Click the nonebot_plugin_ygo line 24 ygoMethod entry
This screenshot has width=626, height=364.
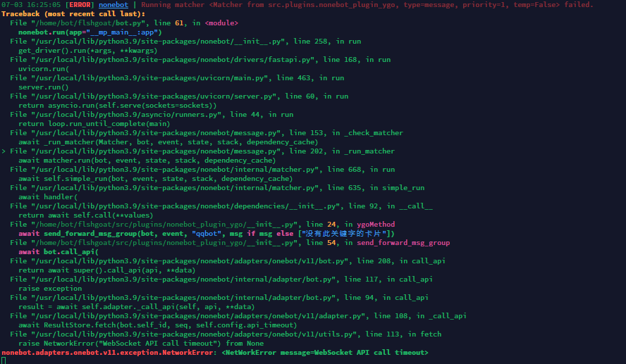pos(202,225)
